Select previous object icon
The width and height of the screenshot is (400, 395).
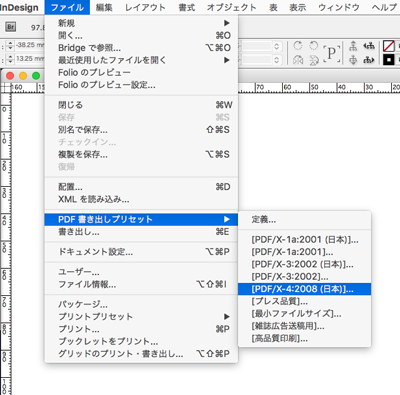coord(369,46)
